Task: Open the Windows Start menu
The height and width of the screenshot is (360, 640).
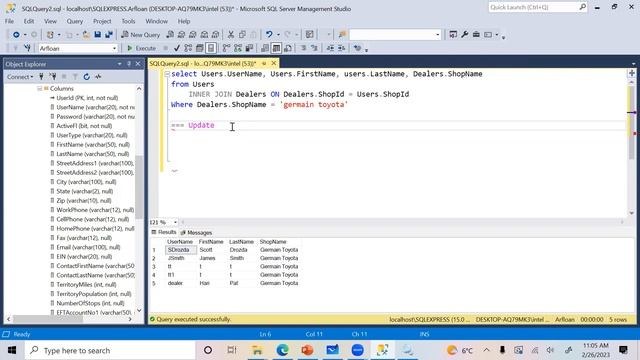Action: pyautogui.click(x=12, y=350)
